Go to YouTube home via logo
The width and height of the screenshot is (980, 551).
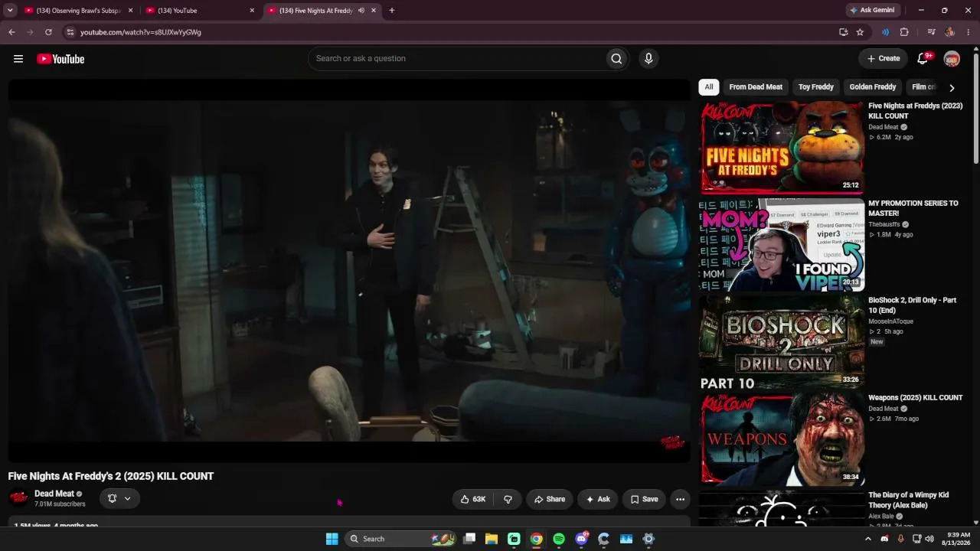[60, 59]
